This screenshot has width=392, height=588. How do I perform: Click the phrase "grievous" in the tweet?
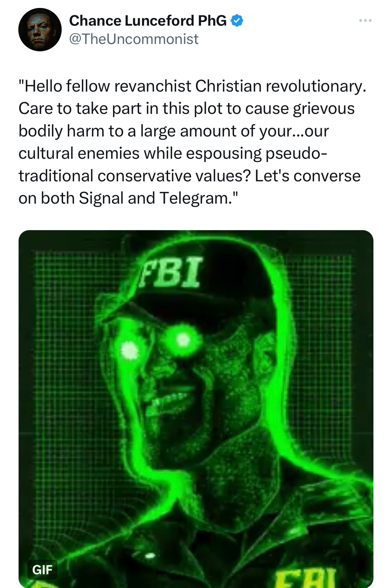324,109
